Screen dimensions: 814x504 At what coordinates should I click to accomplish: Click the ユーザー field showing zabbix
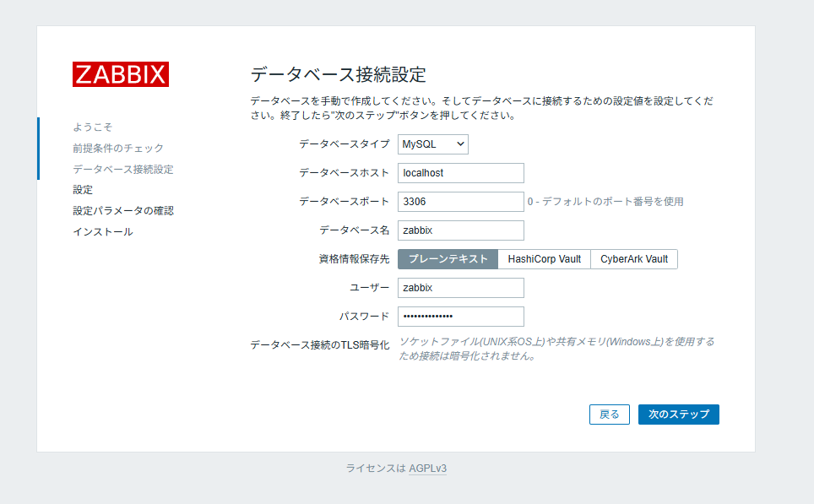(x=460, y=287)
